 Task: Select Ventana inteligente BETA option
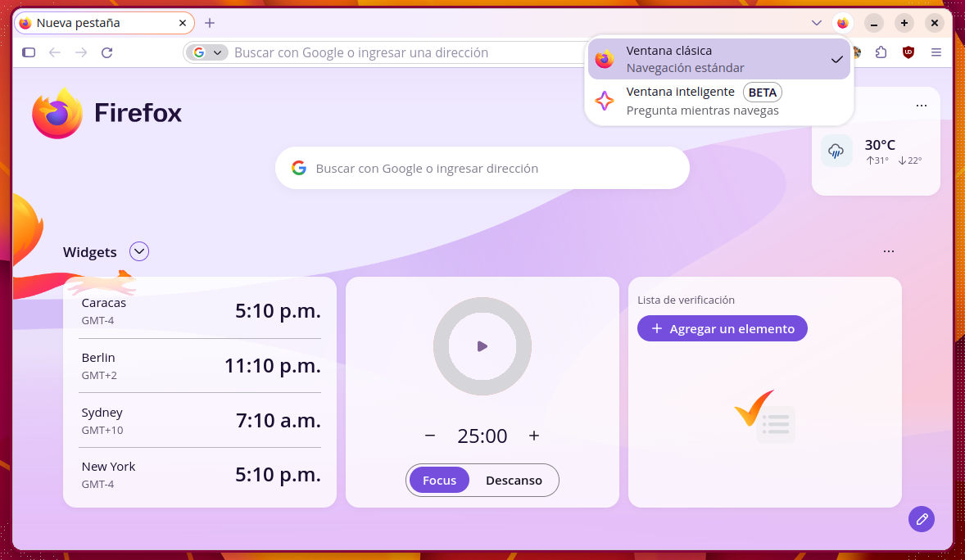(x=718, y=101)
